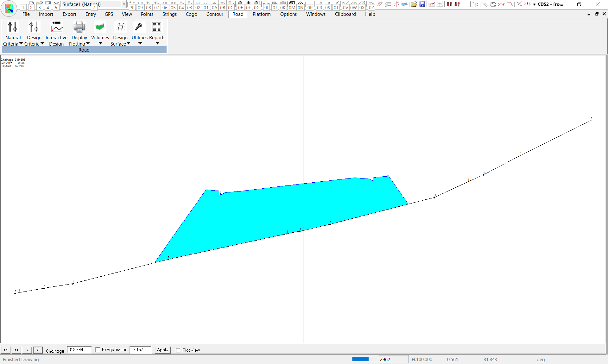Open the Contour menu
This screenshot has height=364, width=608.
pos(215,14)
